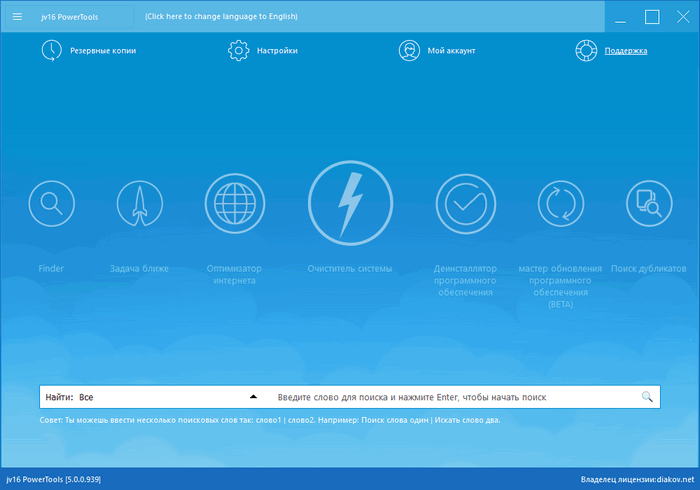Open the Оптимизатор интернета globe icon

coord(235,203)
